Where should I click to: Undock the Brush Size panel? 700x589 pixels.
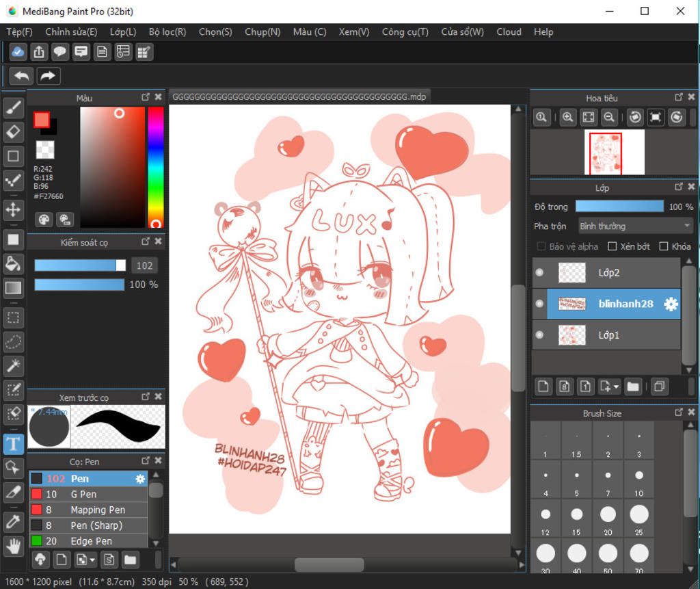[679, 412]
